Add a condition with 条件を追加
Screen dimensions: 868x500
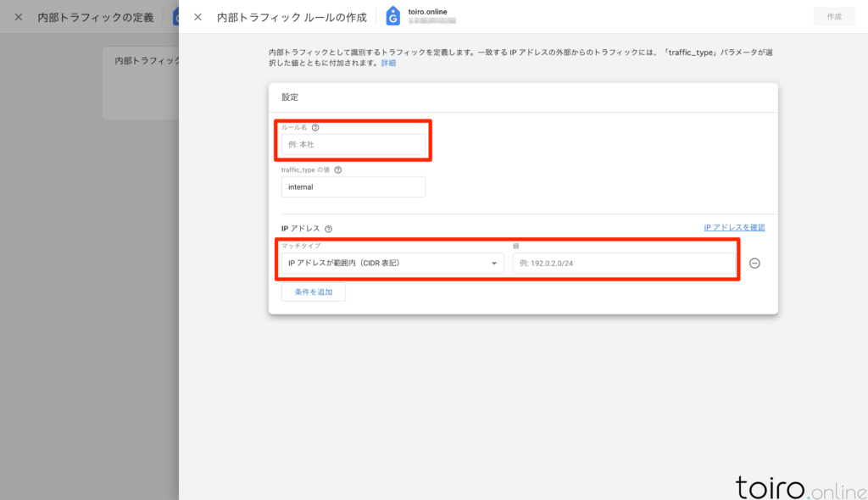coord(314,292)
